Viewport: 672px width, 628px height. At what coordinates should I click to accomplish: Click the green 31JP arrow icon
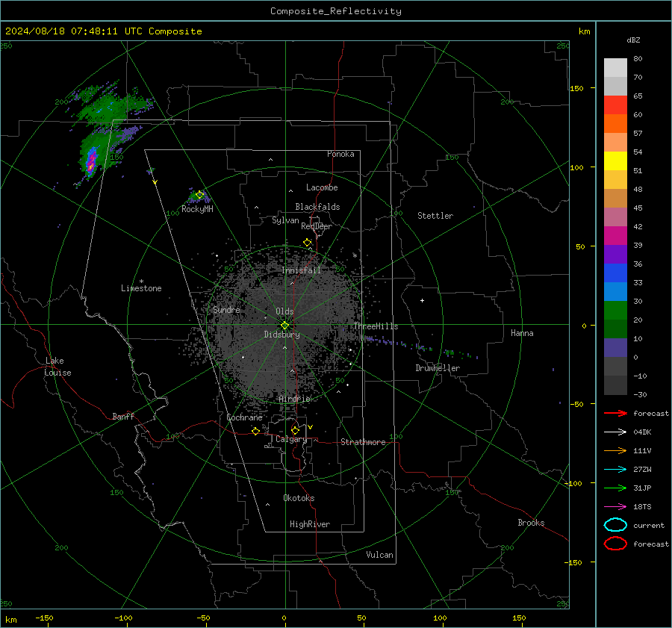click(615, 488)
